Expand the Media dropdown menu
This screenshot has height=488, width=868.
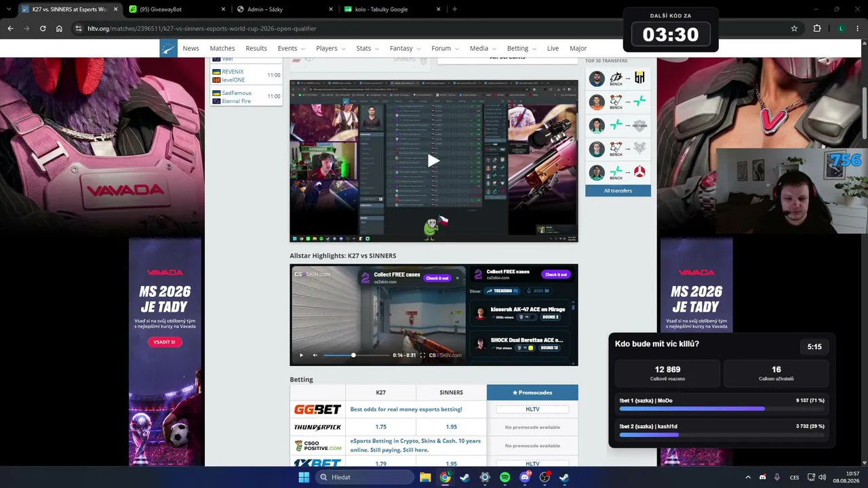[483, 48]
